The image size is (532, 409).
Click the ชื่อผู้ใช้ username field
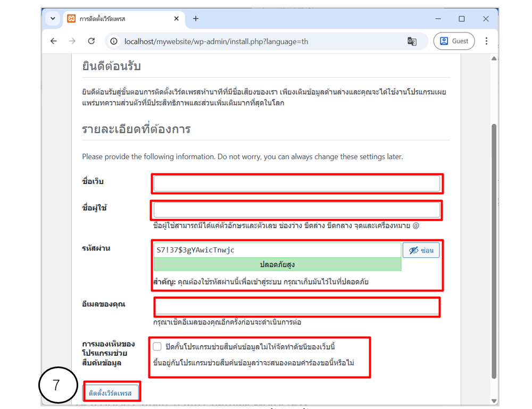pos(296,210)
